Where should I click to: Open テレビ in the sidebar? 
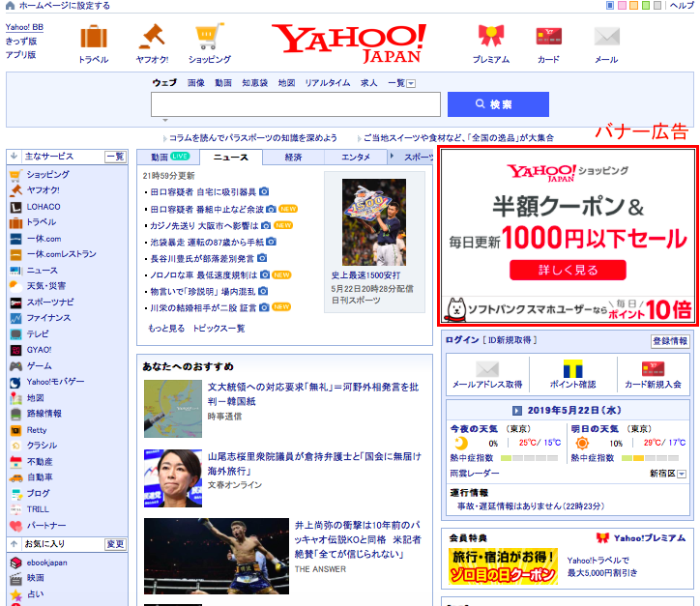(38, 333)
